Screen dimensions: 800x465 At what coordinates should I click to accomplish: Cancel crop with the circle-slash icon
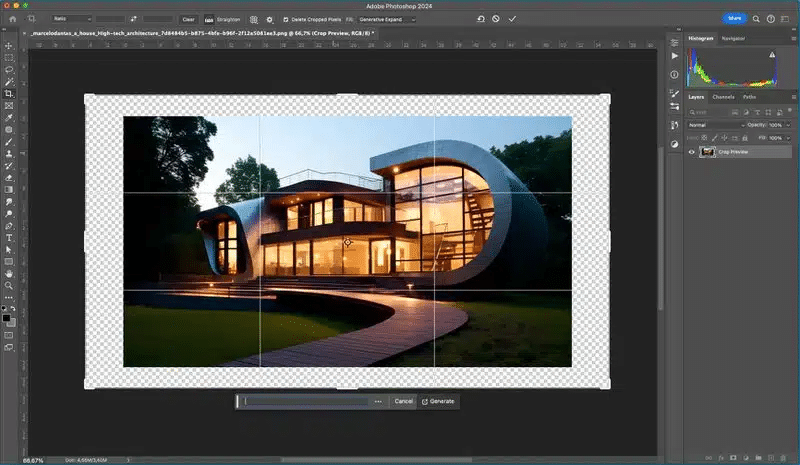coord(496,19)
